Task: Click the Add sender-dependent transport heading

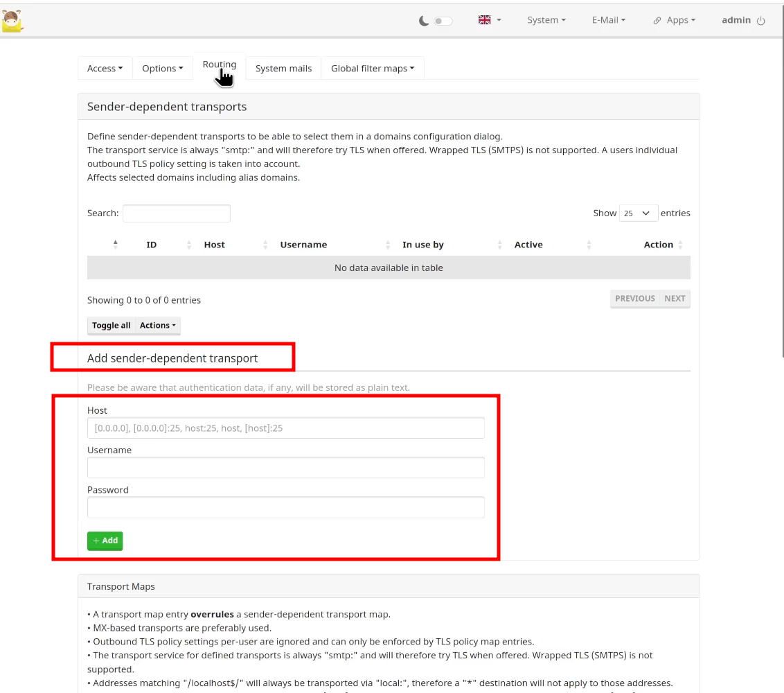Action: coord(172,358)
